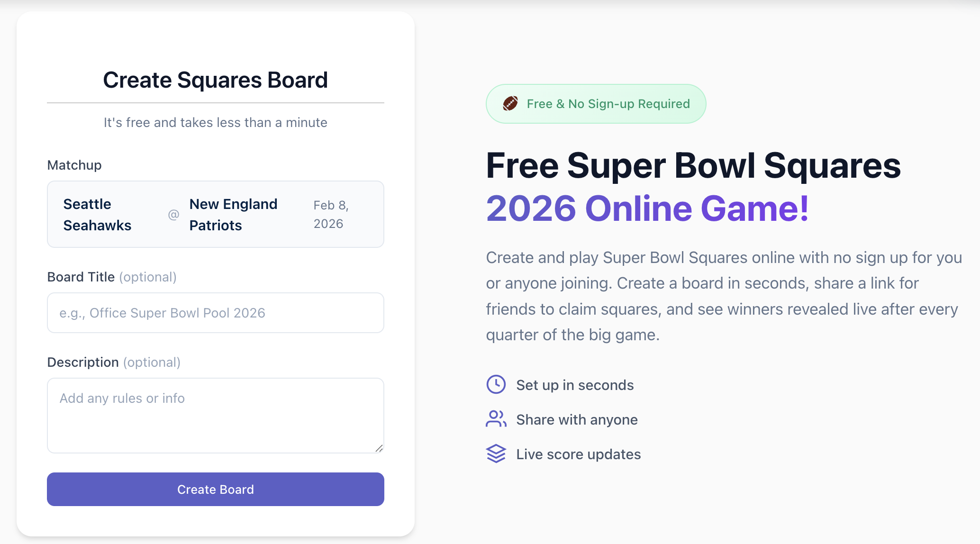Click the @ symbol between team names
This screenshot has height=544, width=980.
[173, 215]
